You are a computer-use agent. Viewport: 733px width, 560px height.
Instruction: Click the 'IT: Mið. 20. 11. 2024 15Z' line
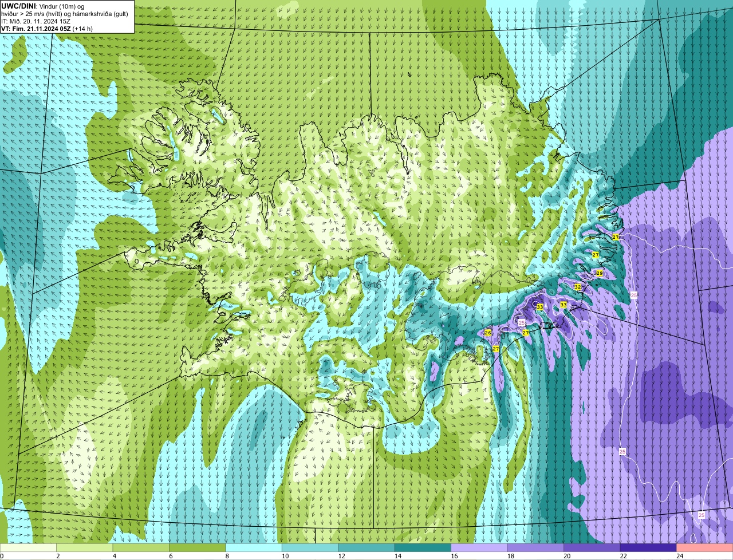(x=36, y=21)
